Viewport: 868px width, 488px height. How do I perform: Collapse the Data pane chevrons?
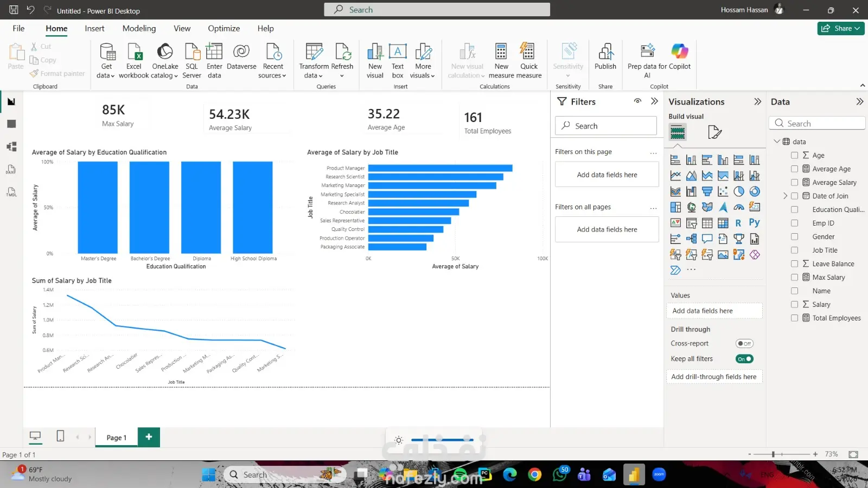coord(859,101)
